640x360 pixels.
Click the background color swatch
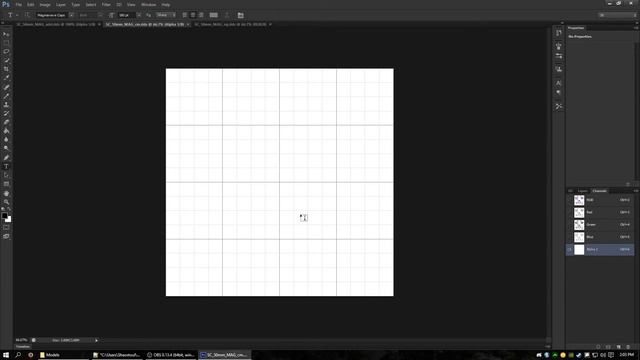8,219
